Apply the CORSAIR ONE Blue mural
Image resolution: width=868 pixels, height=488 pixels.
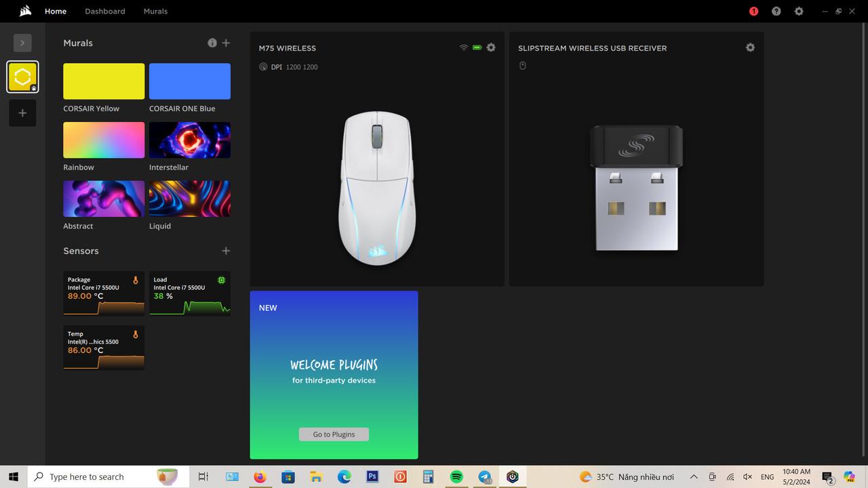[x=190, y=81]
